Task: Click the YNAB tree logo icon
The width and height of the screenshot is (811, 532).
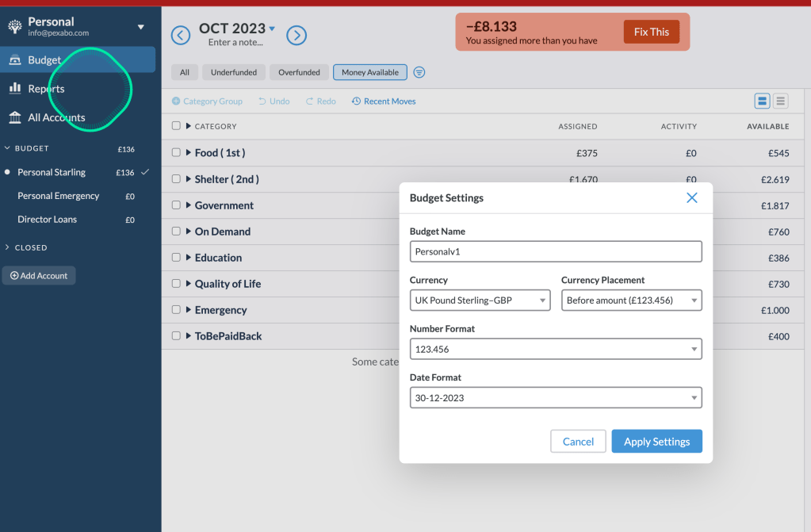Action: click(15, 26)
